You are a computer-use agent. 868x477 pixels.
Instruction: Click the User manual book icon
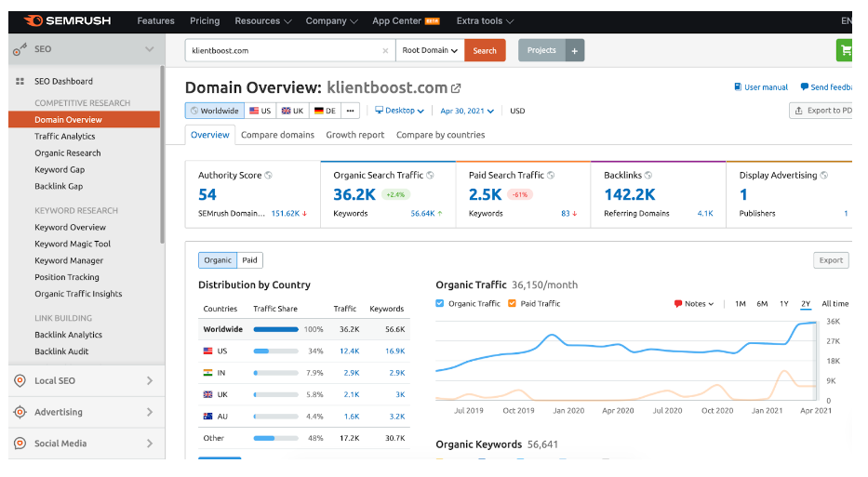point(738,87)
